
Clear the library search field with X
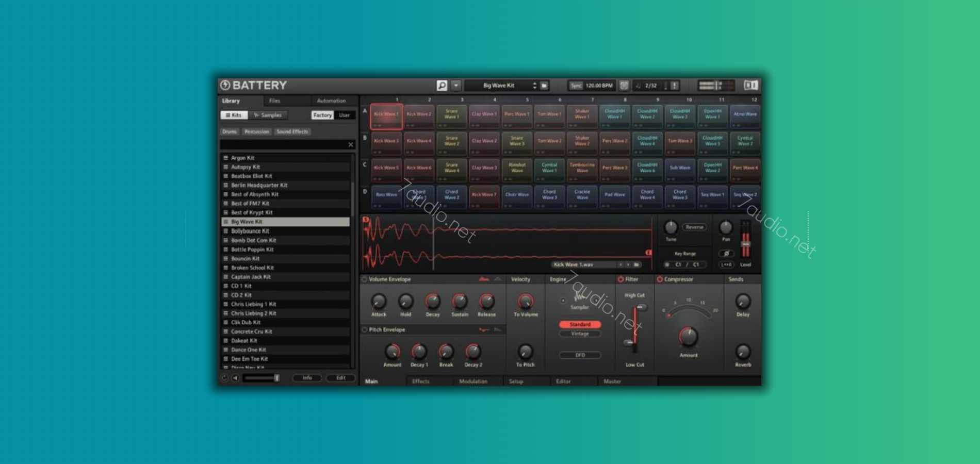pos(351,145)
